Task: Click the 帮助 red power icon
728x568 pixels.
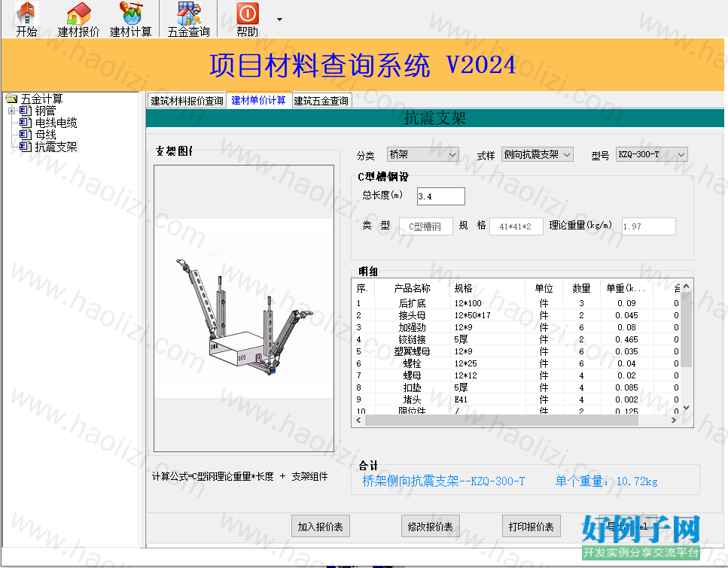Action: pos(248,14)
